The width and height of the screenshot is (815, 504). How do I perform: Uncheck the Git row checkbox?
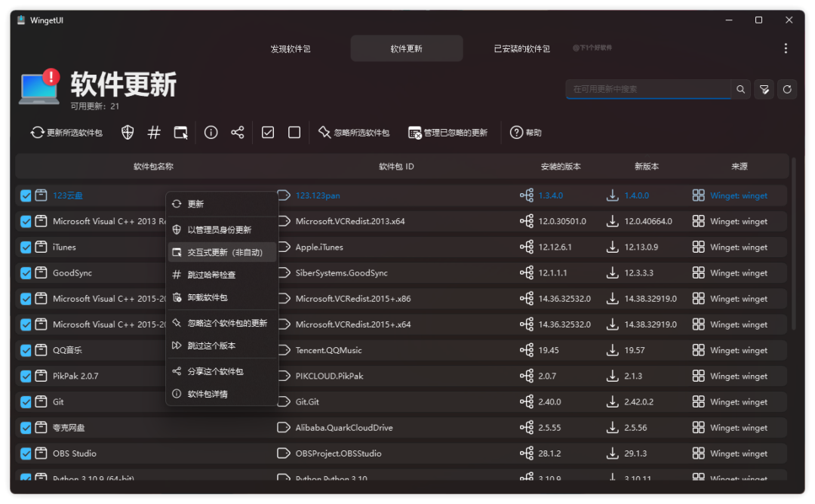coord(26,402)
